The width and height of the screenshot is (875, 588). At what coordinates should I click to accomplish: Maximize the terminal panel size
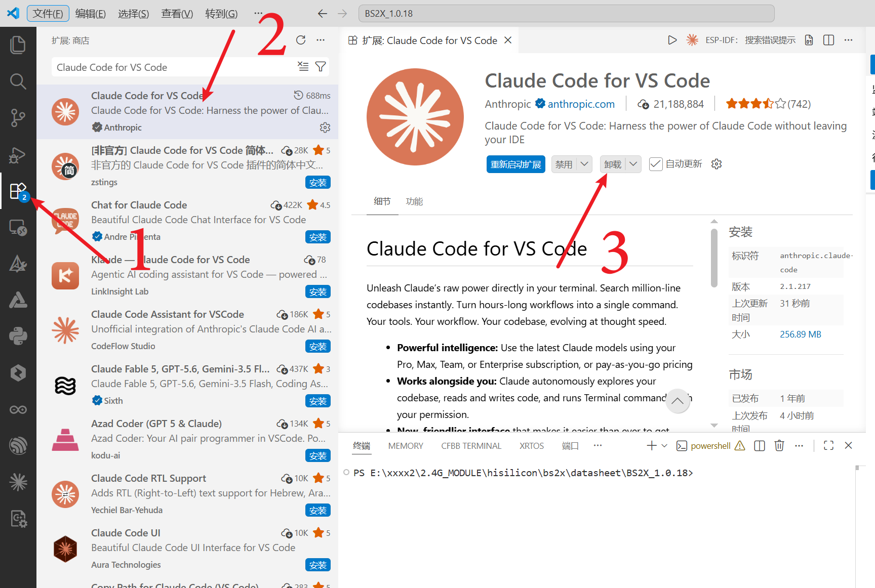[x=829, y=445]
